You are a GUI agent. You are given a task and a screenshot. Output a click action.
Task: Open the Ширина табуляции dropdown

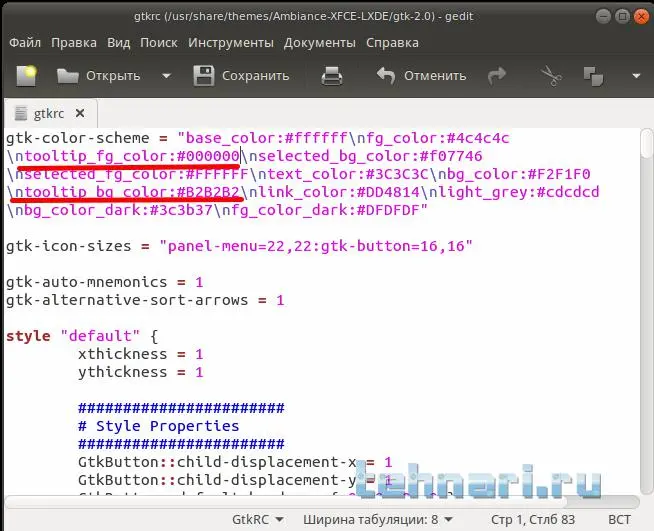pyautogui.click(x=377, y=519)
